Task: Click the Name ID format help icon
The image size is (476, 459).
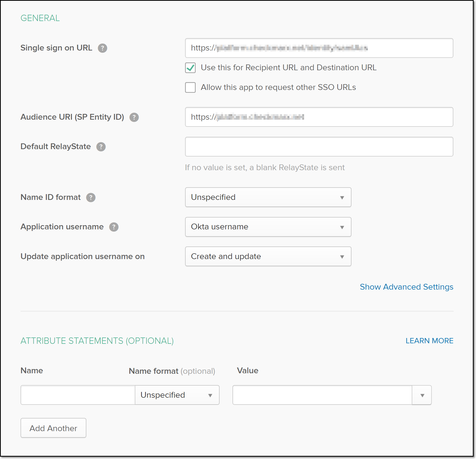Action: (x=91, y=198)
